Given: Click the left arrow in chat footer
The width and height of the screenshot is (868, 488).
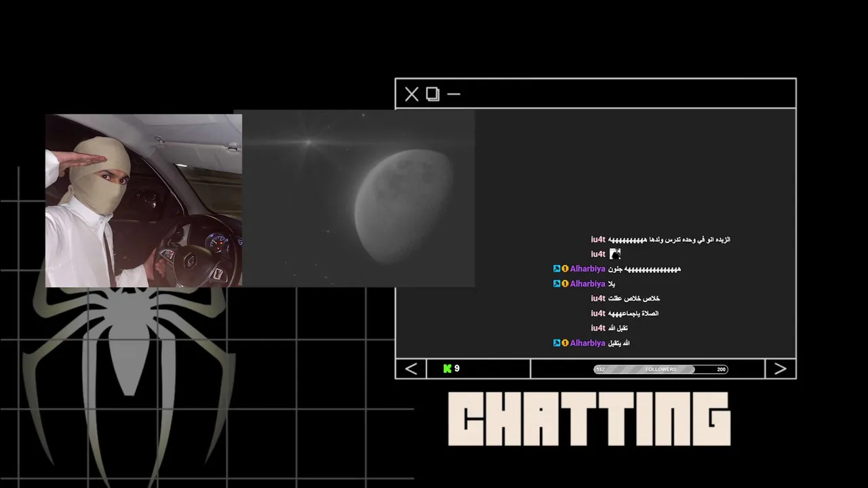Looking at the screenshot, I should 411,369.
